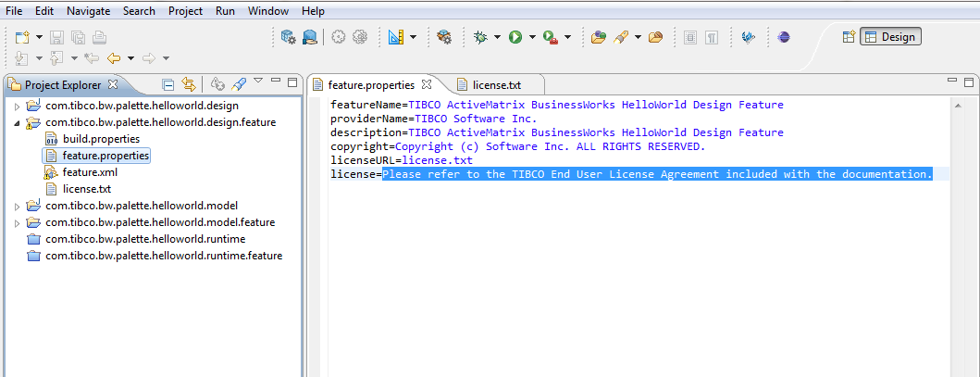Screen dimensions: 980x377
Task: Open the Help menu
Action: pyautogui.click(x=313, y=11)
